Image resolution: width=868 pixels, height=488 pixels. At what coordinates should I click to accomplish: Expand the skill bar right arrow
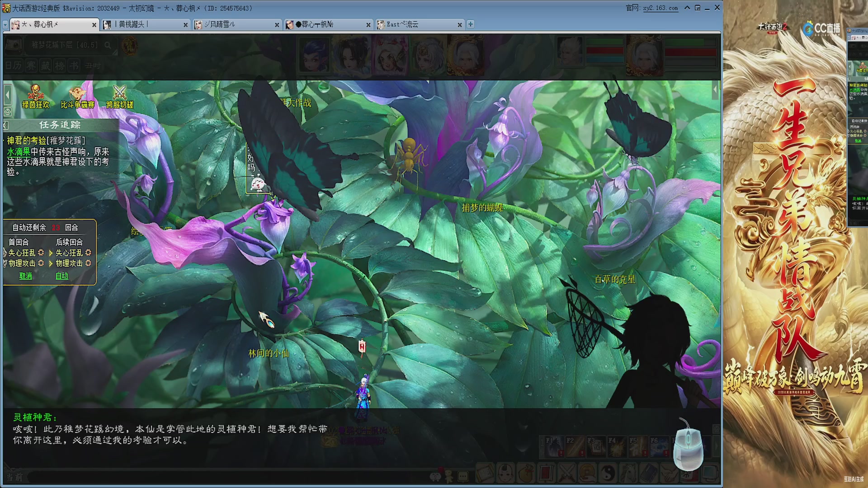pyautogui.click(x=716, y=446)
